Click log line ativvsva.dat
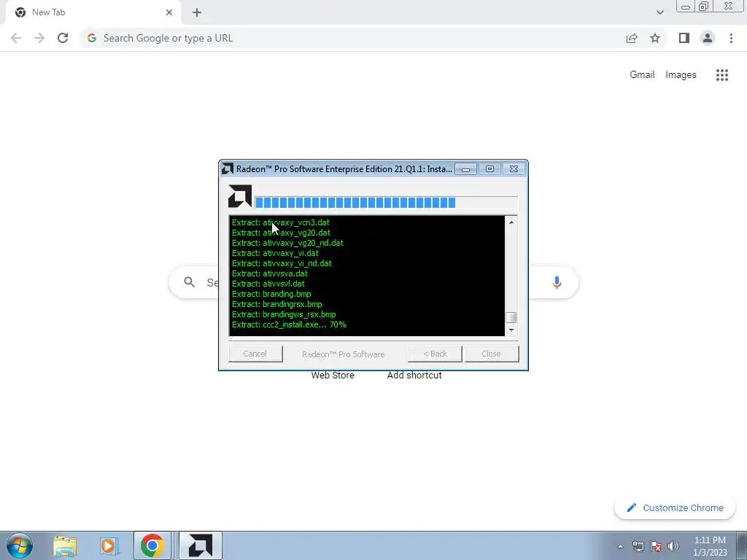747x560 pixels. pyautogui.click(x=270, y=273)
